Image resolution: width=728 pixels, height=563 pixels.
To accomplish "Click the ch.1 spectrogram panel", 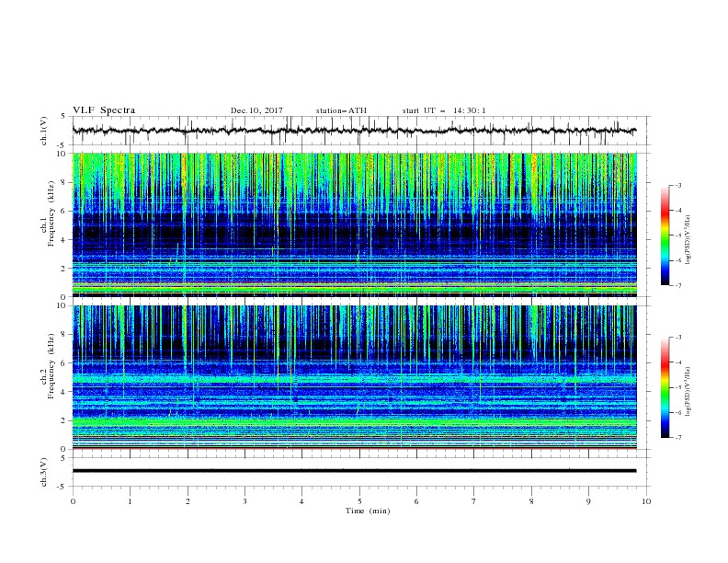I will [355, 224].
